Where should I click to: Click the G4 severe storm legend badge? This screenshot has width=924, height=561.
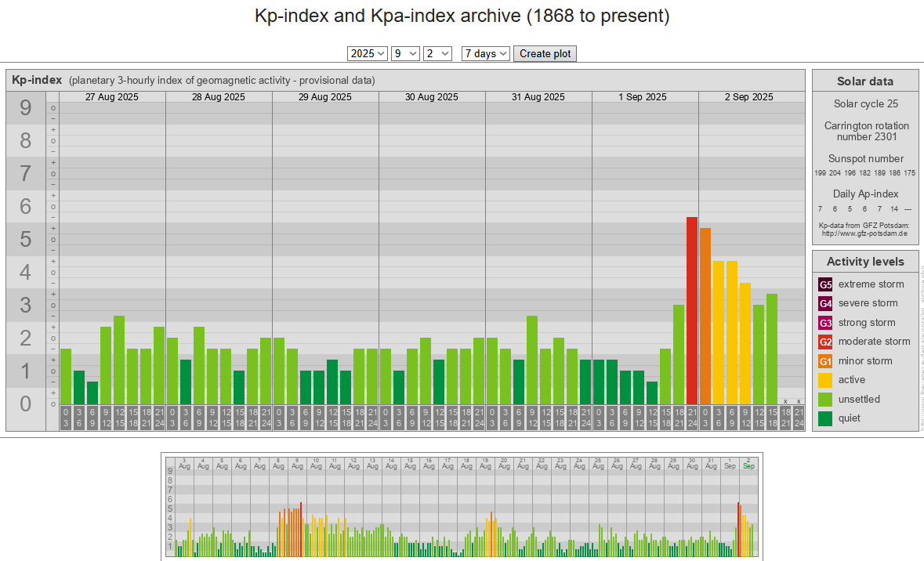[825, 303]
